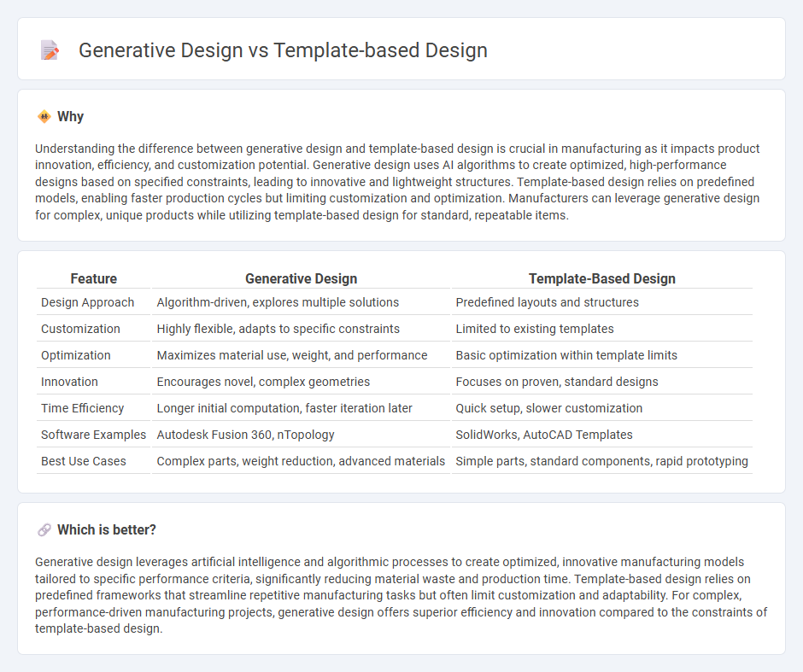
Task: Select the Template-Based Design column header
Action: (x=601, y=278)
